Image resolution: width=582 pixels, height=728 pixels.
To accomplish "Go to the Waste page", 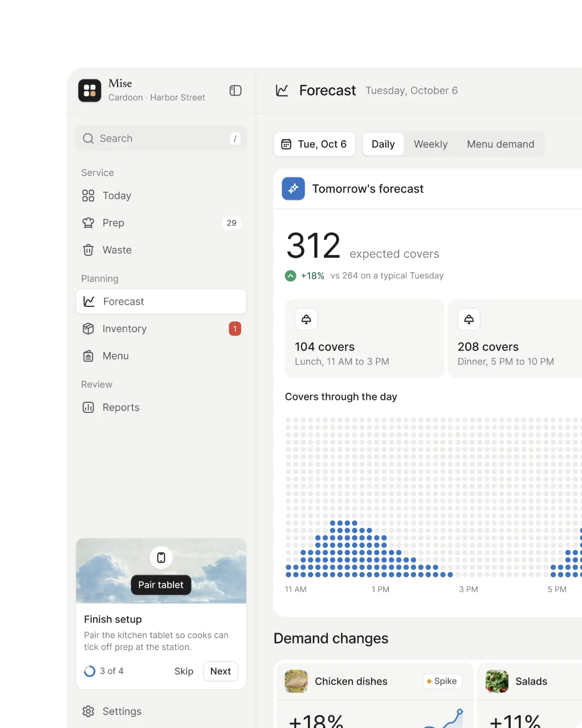I will tap(161, 250).
